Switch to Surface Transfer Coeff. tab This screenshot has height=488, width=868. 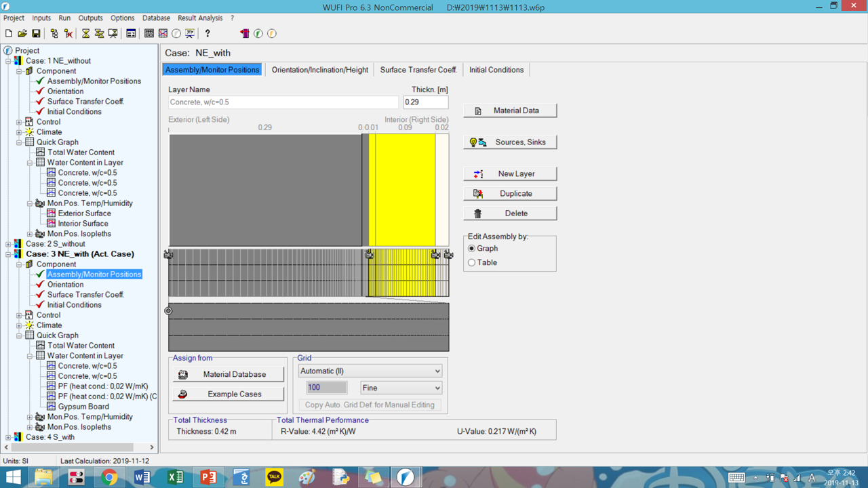click(x=418, y=70)
